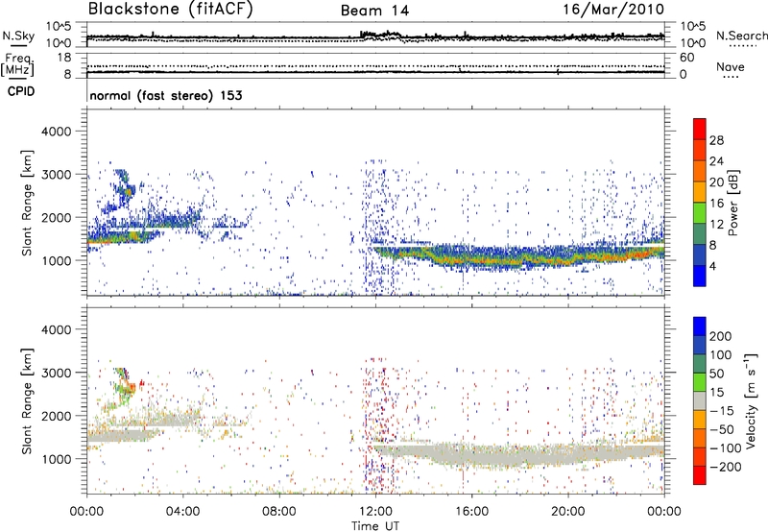Click the 04:00 time tick label

click(183, 512)
